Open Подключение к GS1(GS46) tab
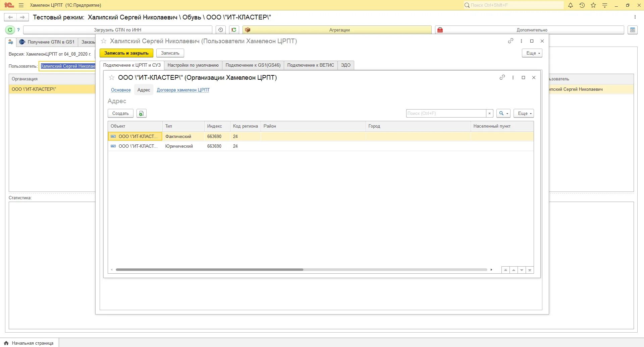 coord(253,65)
